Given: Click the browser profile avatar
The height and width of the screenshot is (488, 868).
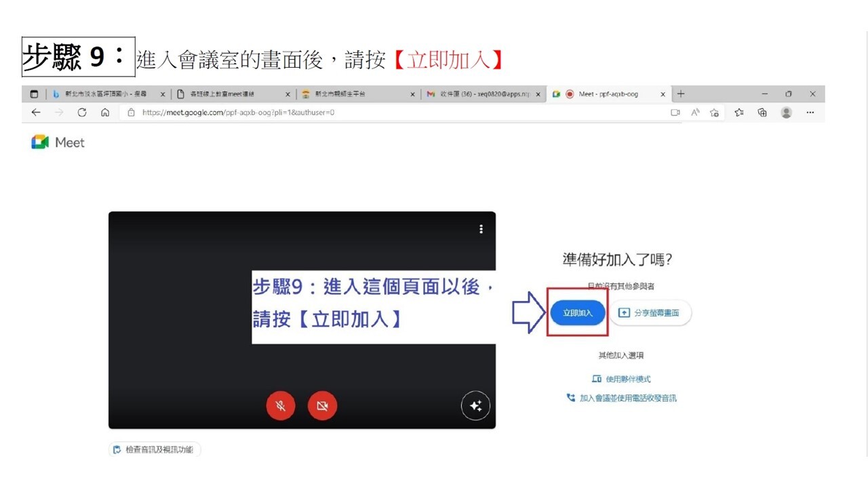Looking at the screenshot, I should click(787, 113).
